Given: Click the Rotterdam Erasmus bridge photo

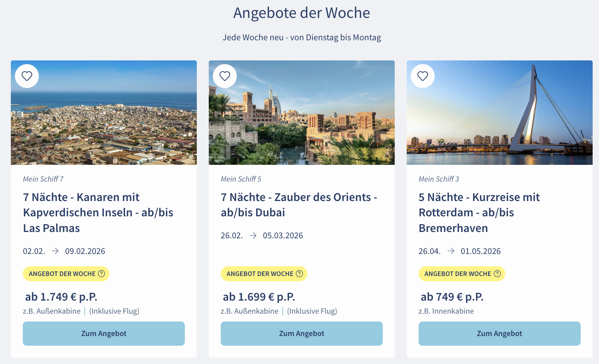Looking at the screenshot, I should point(500,113).
